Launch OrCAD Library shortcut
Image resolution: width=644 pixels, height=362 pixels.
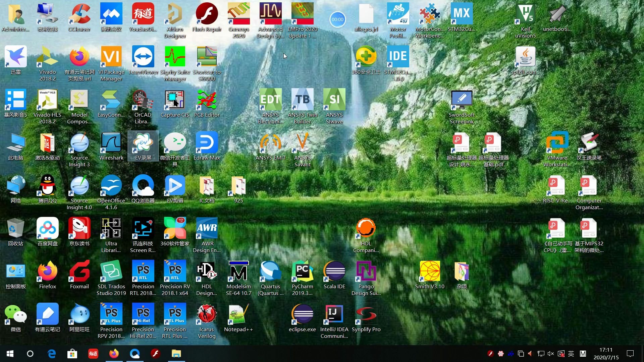143,107
